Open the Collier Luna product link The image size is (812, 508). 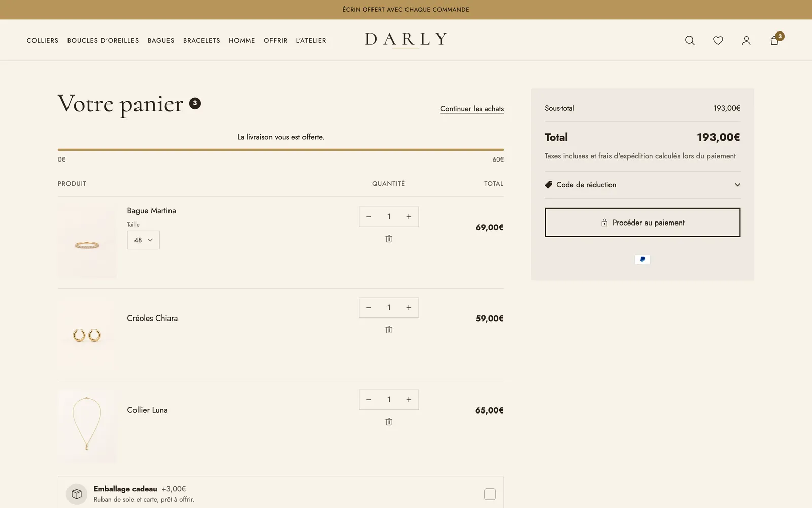(147, 410)
